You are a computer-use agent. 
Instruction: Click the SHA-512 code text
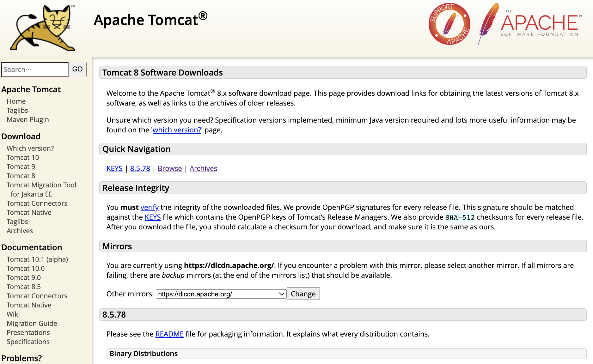tap(460, 217)
